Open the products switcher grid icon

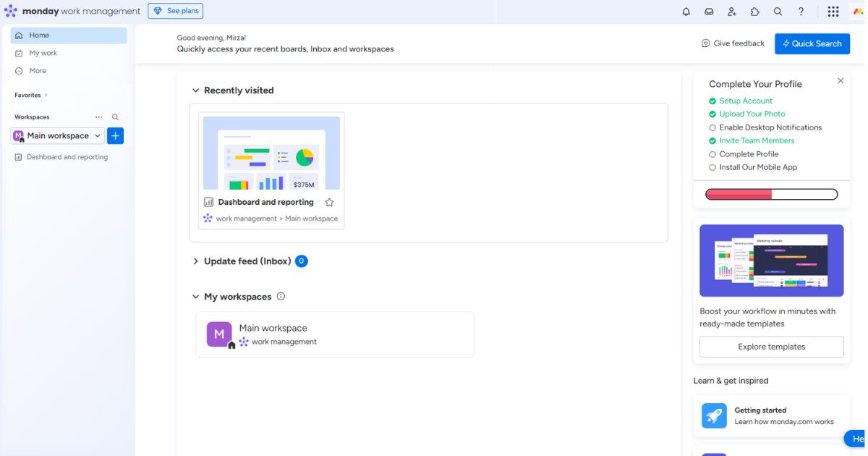pos(833,12)
